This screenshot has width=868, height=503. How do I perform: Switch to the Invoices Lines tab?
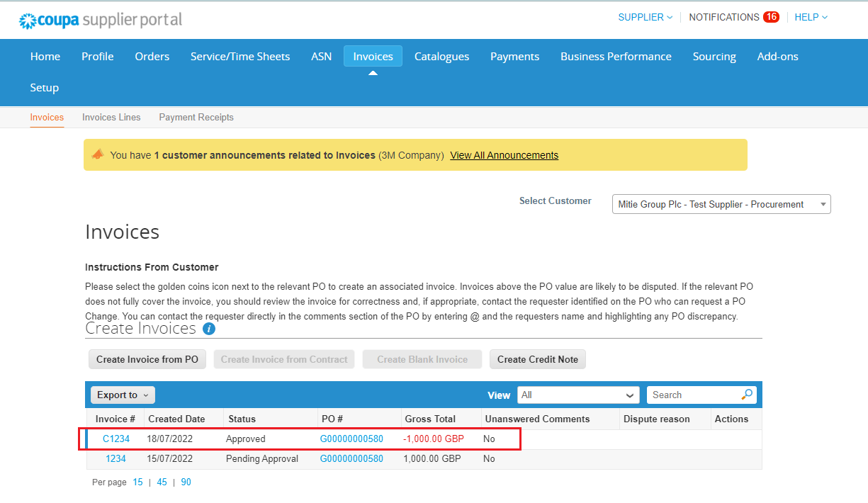tap(111, 117)
